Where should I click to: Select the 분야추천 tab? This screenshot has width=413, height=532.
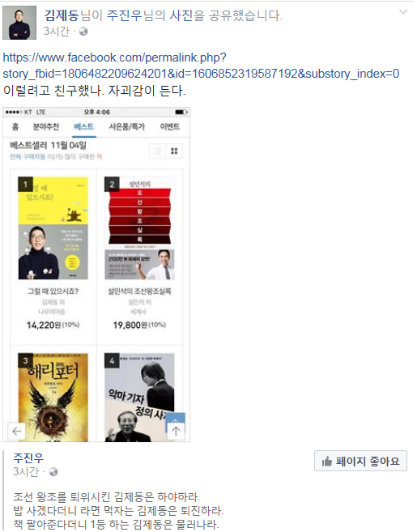click(46, 126)
